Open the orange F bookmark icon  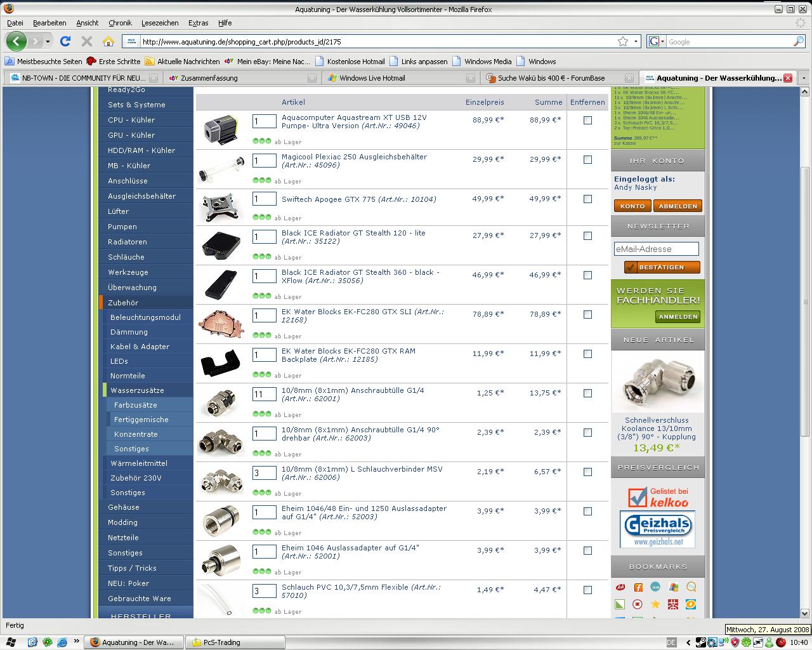click(638, 587)
